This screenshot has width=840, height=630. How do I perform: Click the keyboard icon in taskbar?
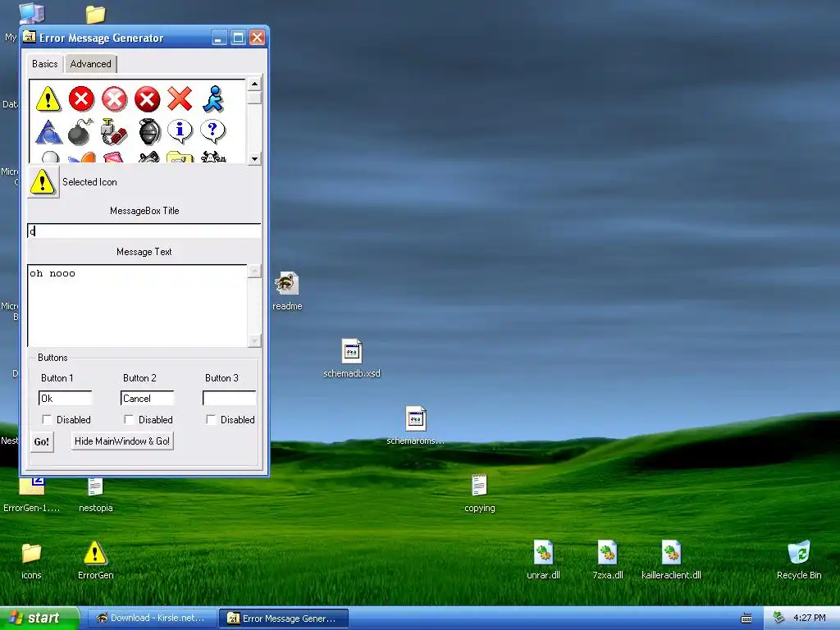click(746, 619)
